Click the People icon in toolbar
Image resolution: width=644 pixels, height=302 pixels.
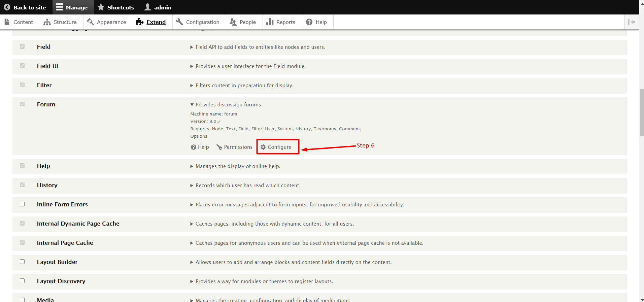point(233,22)
